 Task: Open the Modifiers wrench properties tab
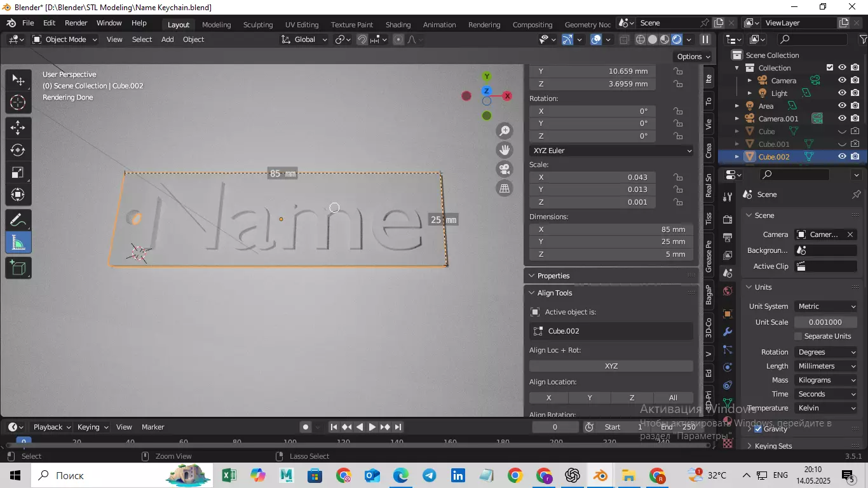(728, 332)
